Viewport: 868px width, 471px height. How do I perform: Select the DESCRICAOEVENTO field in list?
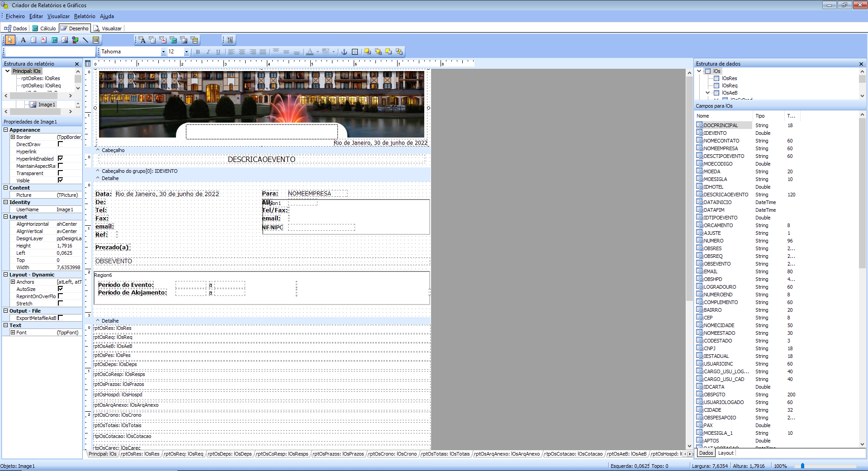(x=726, y=195)
